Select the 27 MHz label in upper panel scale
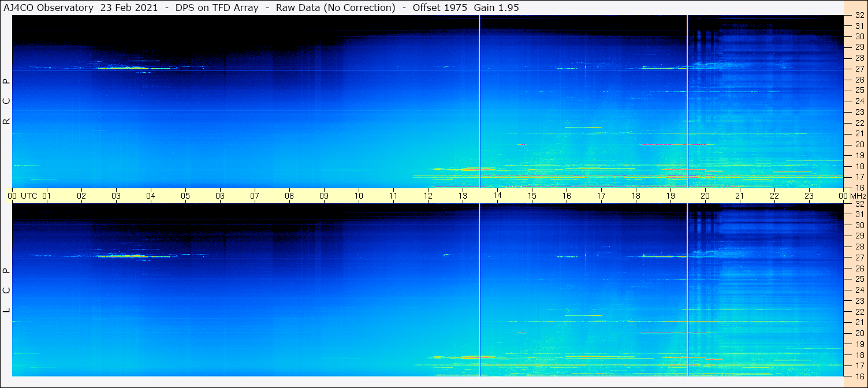Viewport: 868px width, 388px height. 859,69
